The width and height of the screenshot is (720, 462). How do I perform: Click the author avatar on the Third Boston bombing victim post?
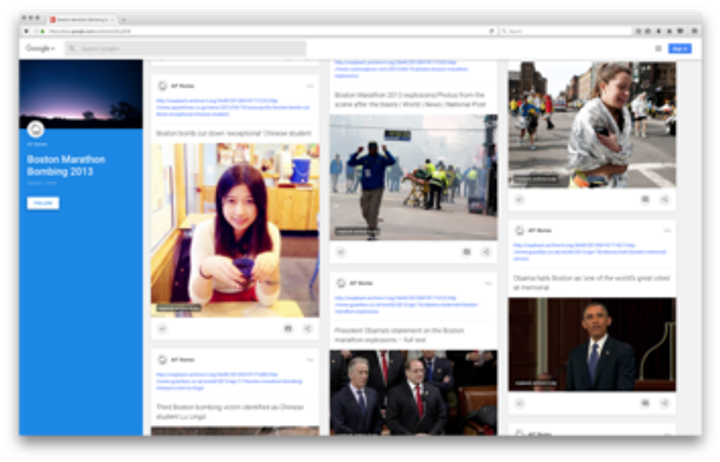(162, 360)
